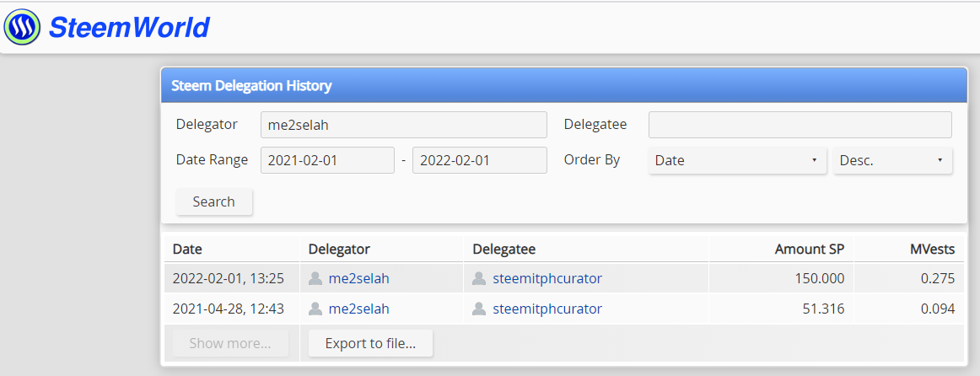
Task: Click the Order By label
Action: pyautogui.click(x=592, y=159)
